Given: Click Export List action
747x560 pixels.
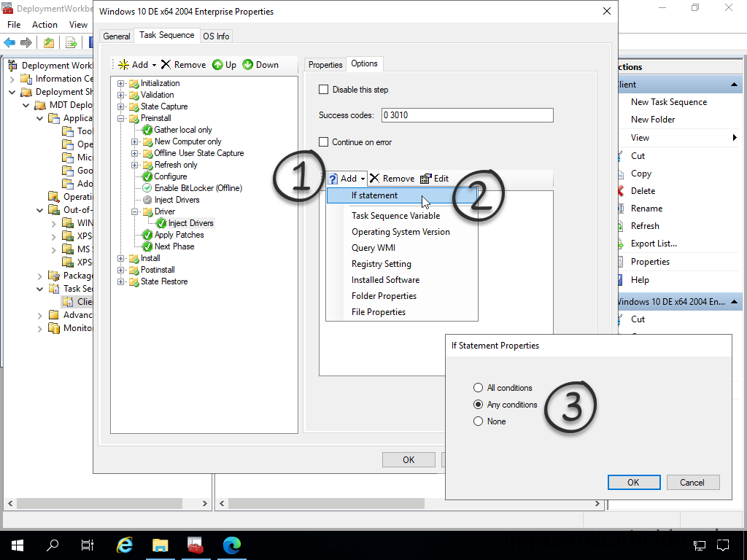Looking at the screenshot, I should pos(654,244).
